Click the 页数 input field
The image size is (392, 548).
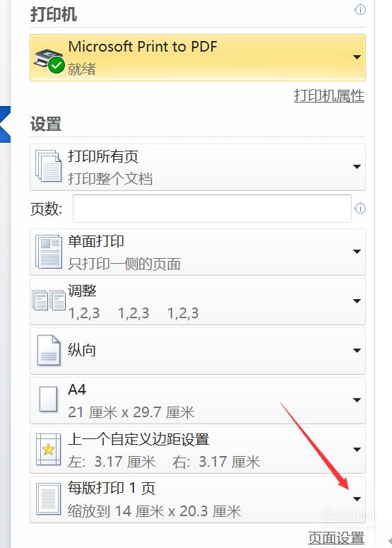pyautogui.click(x=212, y=209)
